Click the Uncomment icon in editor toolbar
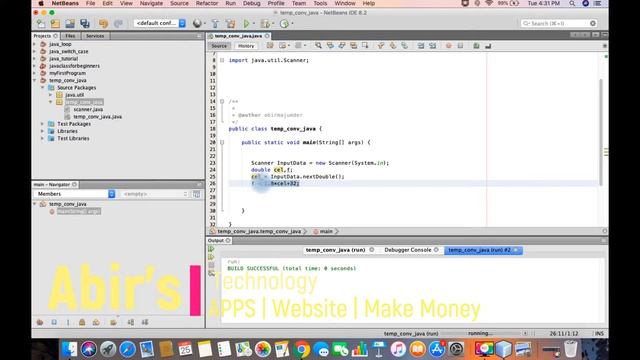The height and width of the screenshot is (360, 640). pos(488,46)
